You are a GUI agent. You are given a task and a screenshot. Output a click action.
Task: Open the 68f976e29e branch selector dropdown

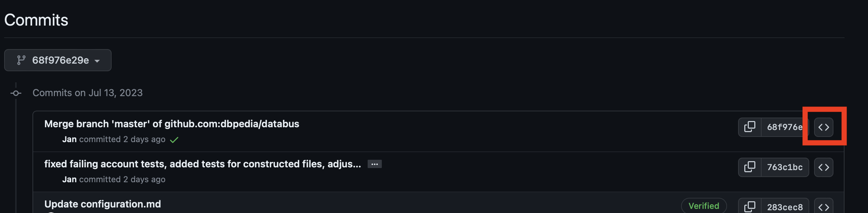point(58,60)
